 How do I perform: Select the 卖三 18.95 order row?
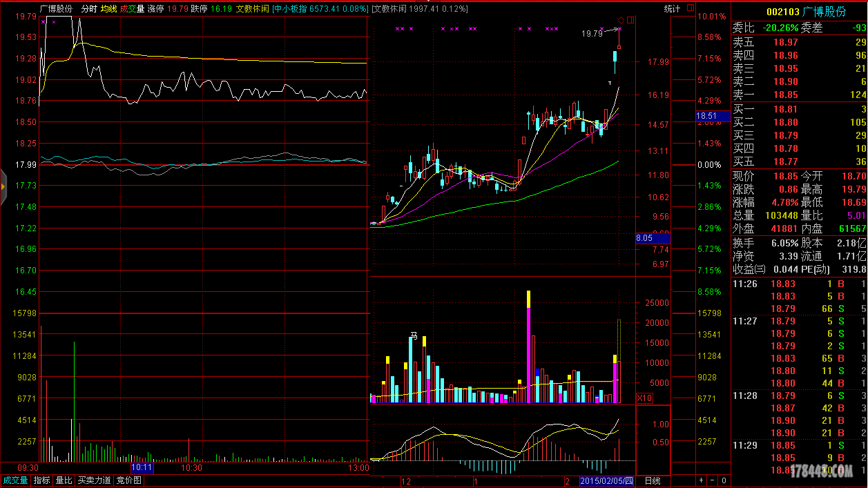coord(800,69)
